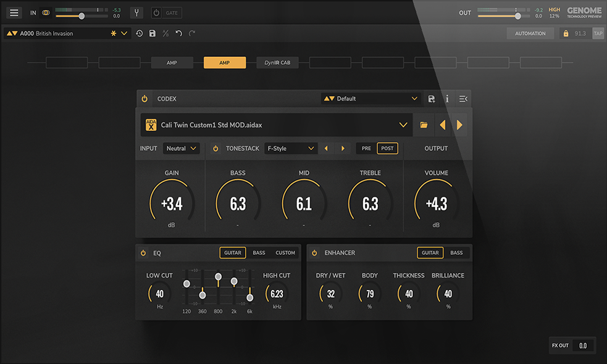Select the EQ GUITAR mode
Image resolution: width=607 pixels, height=364 pixels.
click(233, 253)
